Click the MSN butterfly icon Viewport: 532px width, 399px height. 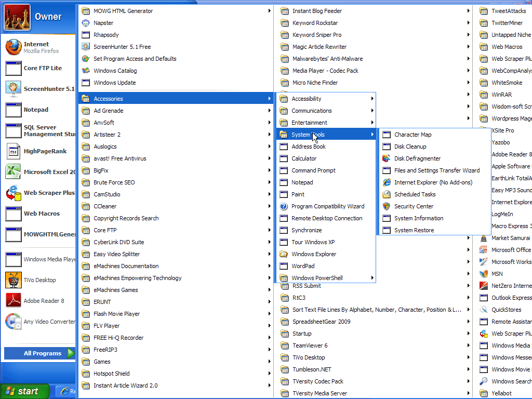[x=484, y=274]
